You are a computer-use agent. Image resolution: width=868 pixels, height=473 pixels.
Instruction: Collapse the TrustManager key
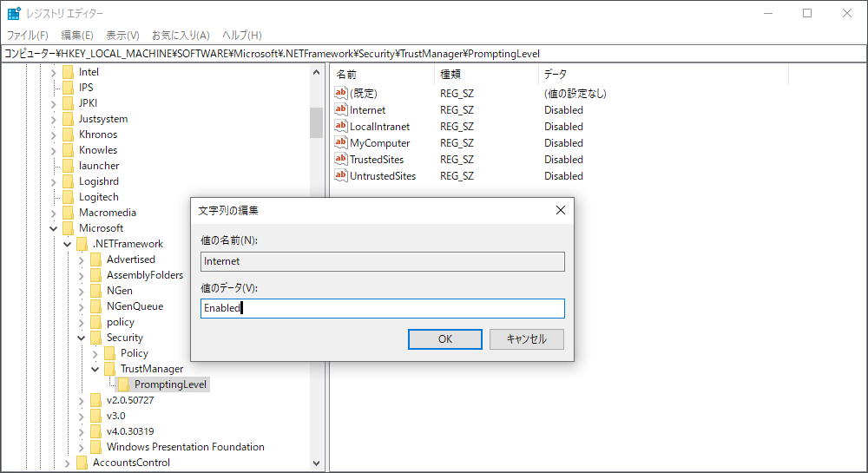(x=95, y=369)
